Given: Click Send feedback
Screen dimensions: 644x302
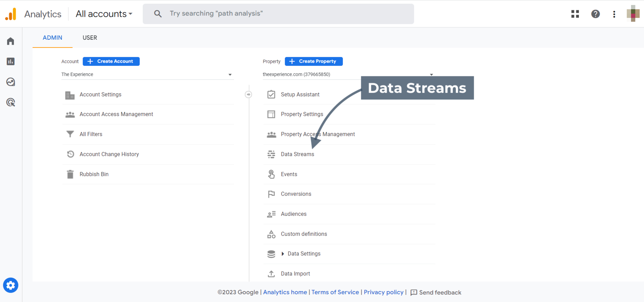Looking at the screenshot, I should pyautogui.click(x=436, y=292).
